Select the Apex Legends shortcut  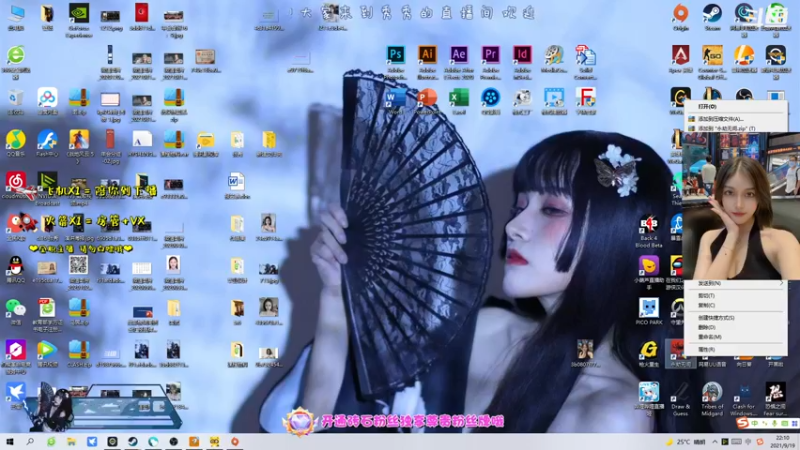[x=681, y=55]
